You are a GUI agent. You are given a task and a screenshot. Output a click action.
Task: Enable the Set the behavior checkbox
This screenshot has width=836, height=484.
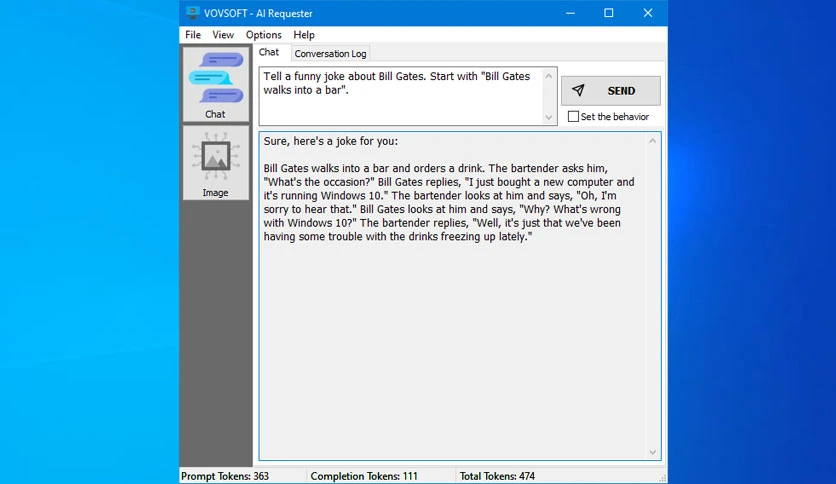(573, 117)
